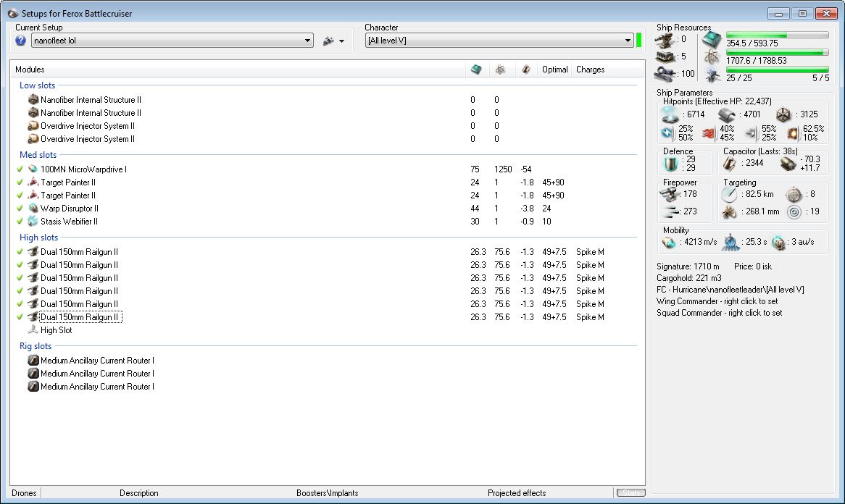Toggle the last Dual 150mm Railgun II checkmark
845x504 pixels.
(x=20, y=316)
